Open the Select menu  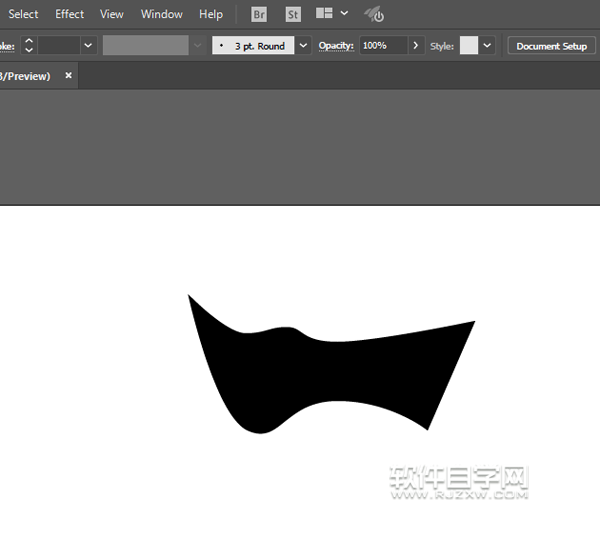point(23,14)
